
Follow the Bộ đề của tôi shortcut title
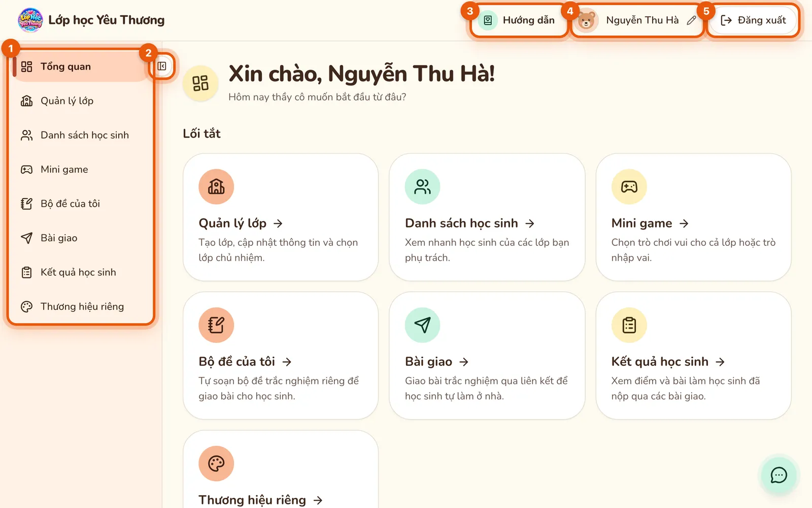245,362
